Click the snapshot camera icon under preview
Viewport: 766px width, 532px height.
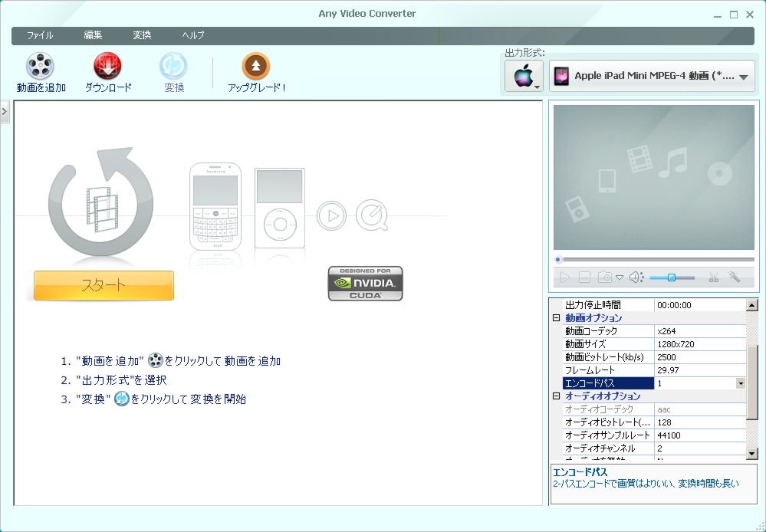[x=605, y=277]
